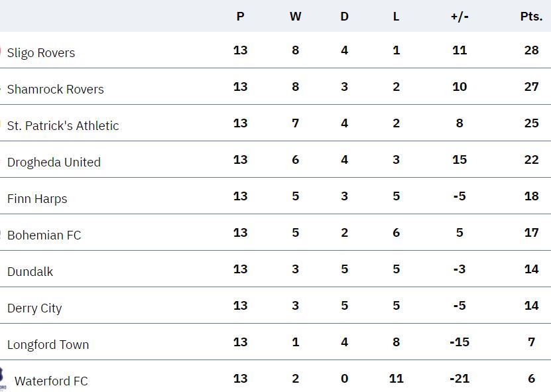551x392 pixels.
Task: Click the L losses column header
Action: (396, 17)
